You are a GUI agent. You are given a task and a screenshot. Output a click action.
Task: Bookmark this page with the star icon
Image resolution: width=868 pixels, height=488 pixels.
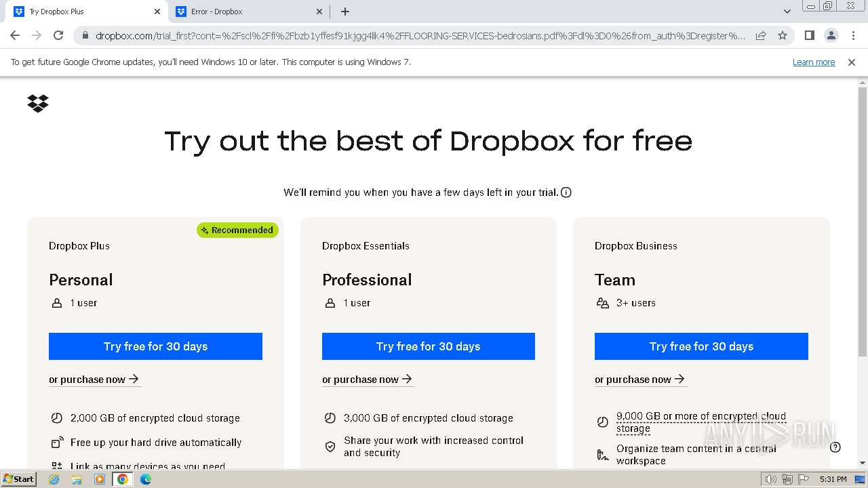783,35
